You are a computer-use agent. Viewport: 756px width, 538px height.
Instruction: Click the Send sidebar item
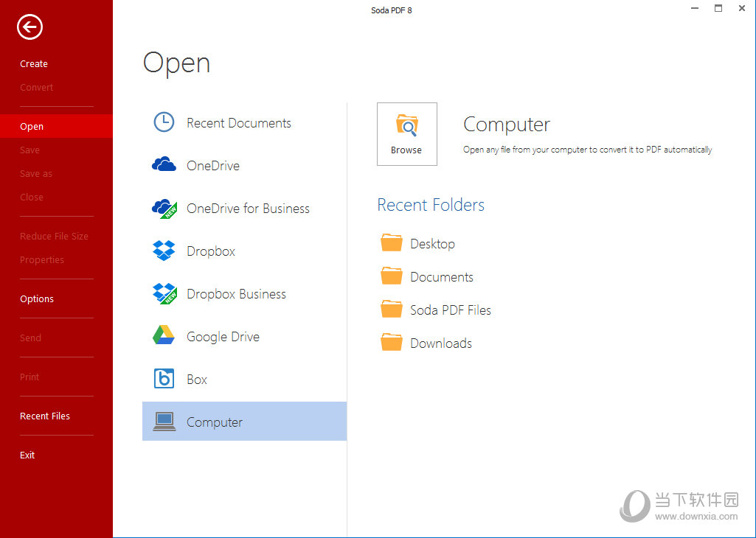coord(30,338)
